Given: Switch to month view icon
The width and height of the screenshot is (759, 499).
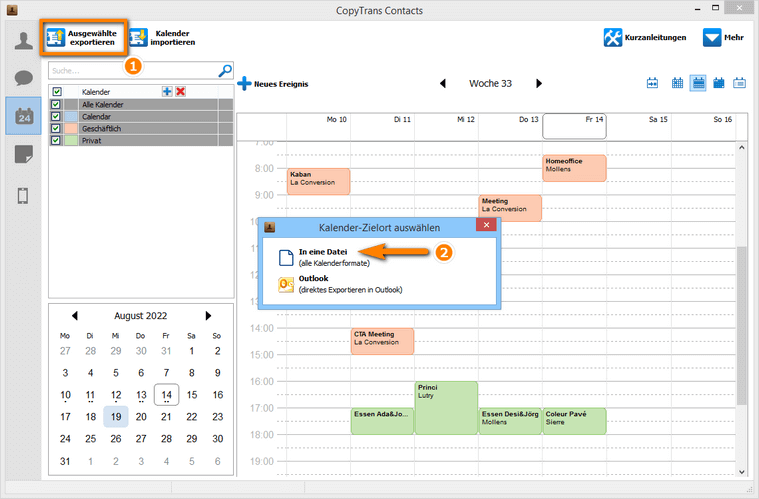Looking at the screenshot, I should 677,83.
